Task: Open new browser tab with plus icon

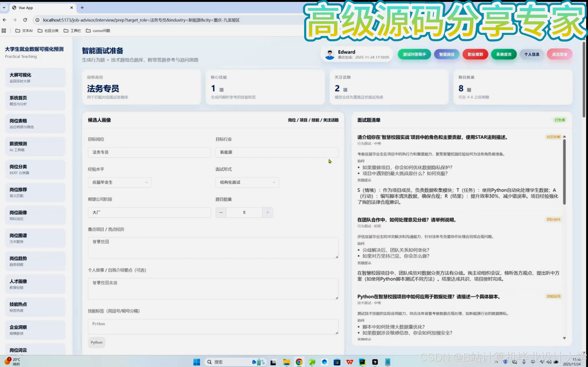Action: click(x=82, y=7)
